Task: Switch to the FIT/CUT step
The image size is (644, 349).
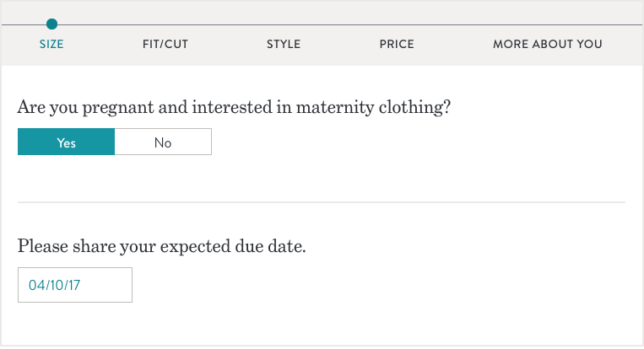Action: tap(165, 44)
